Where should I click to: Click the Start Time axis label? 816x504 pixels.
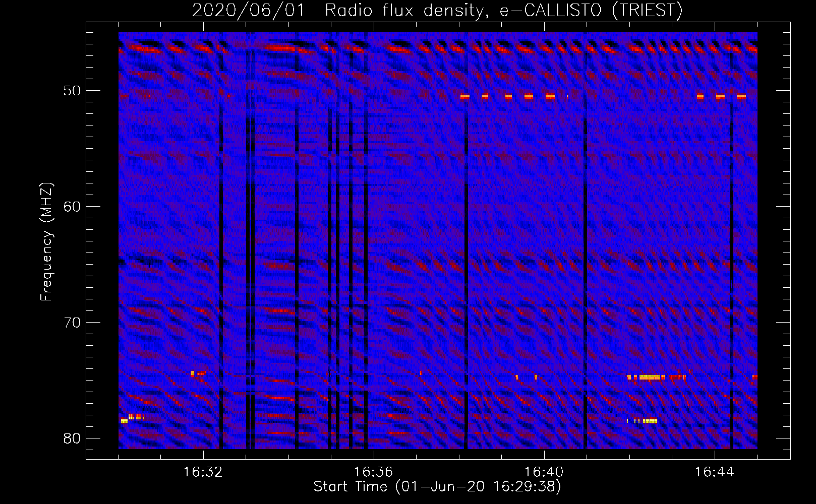click(437, 487)
